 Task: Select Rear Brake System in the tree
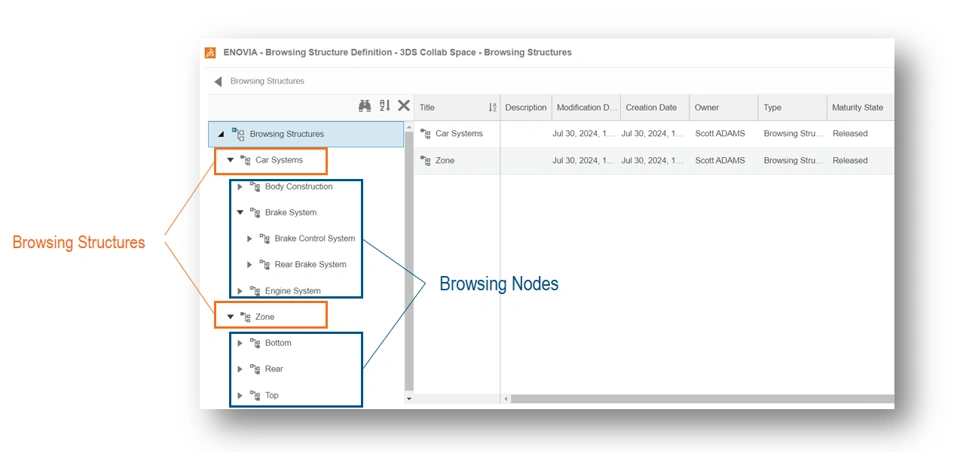pyautogui.click(x=310, y=265)
